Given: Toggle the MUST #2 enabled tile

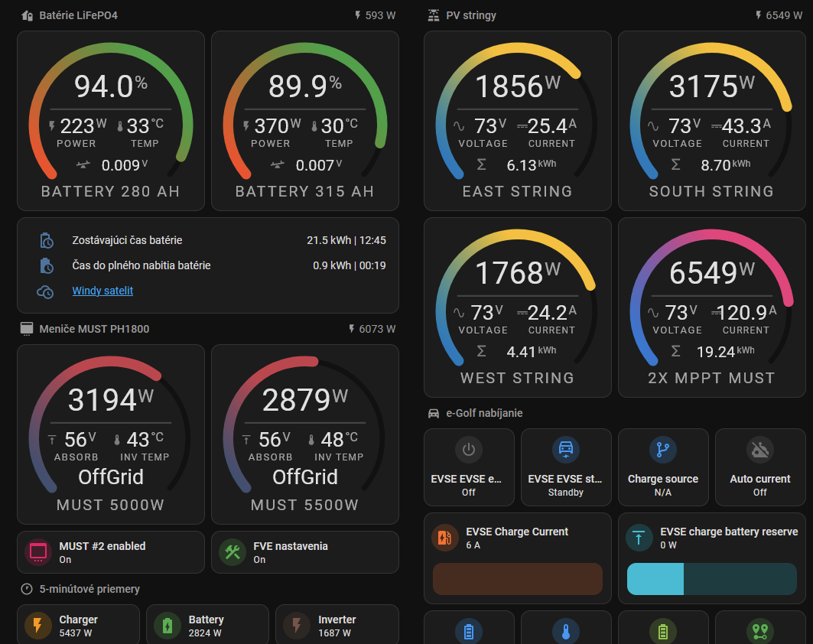Looking at the screenshot, I should (111, 552).
